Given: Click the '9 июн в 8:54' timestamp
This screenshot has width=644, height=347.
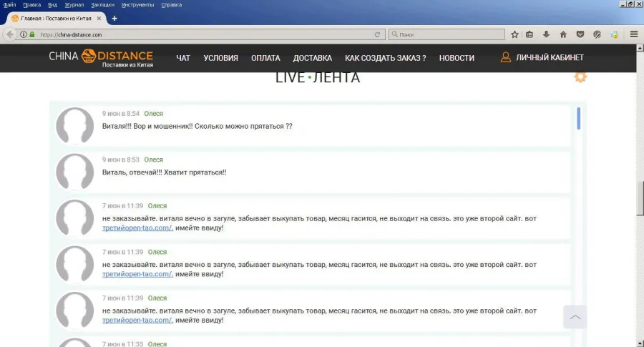Looking at the screenshot, I should (x=121, y=113).
